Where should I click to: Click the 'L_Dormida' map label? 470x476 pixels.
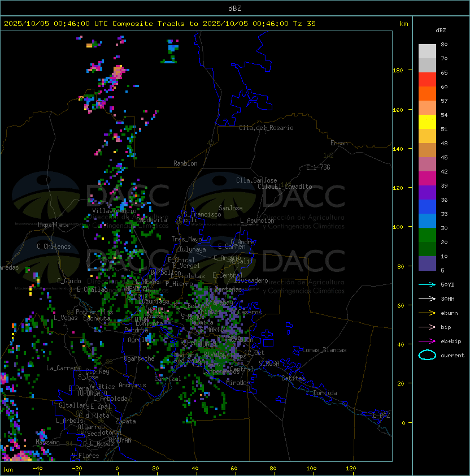(321, 393)
